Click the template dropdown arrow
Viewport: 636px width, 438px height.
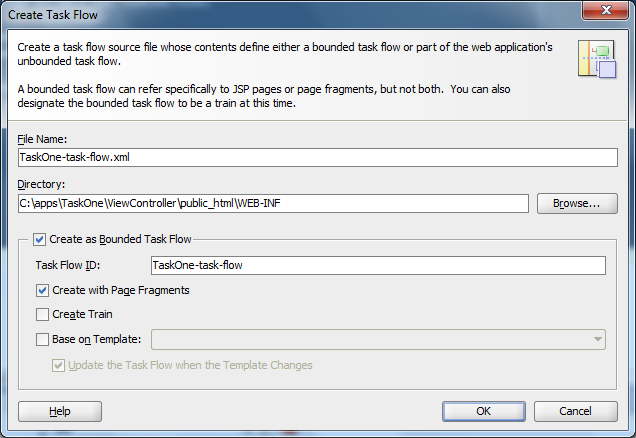[x=597, y=340]
